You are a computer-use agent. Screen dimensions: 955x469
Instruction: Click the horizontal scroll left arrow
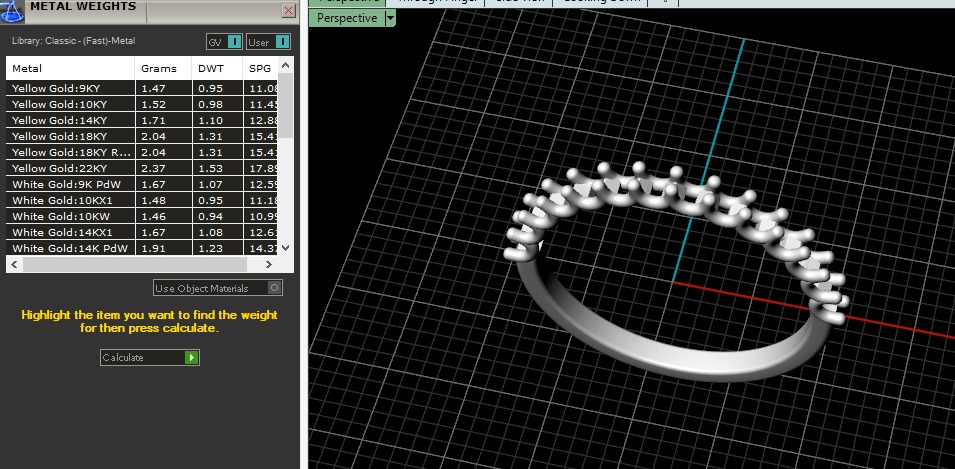pos(14,264)
